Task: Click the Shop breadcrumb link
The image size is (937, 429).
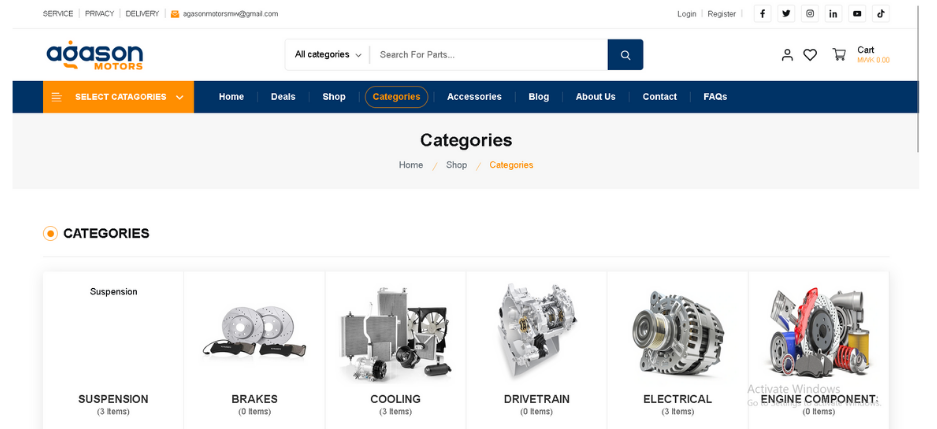Action: [x=456, y=165]
